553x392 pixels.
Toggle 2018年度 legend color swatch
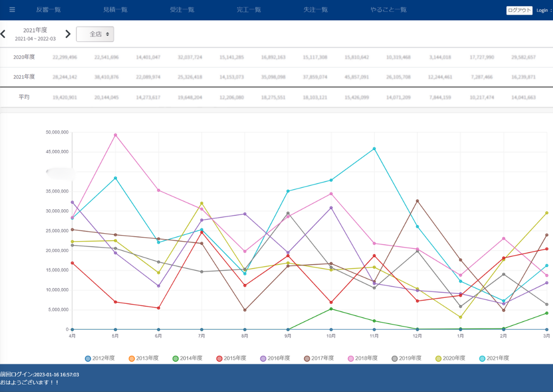[x=351, y=358]
